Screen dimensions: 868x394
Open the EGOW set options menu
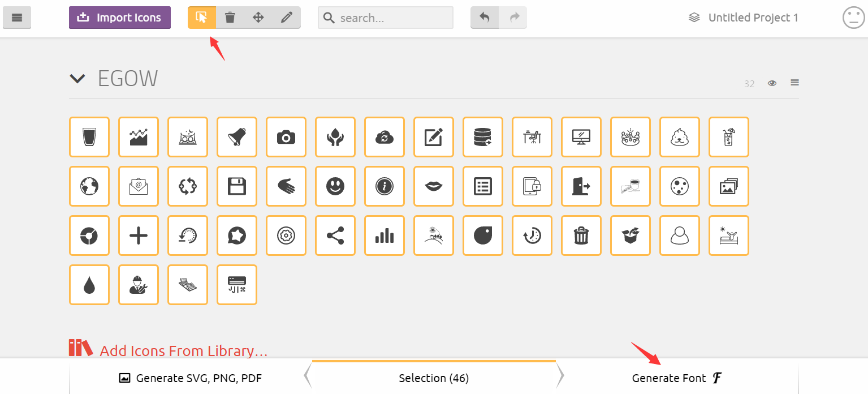(794, 83)
